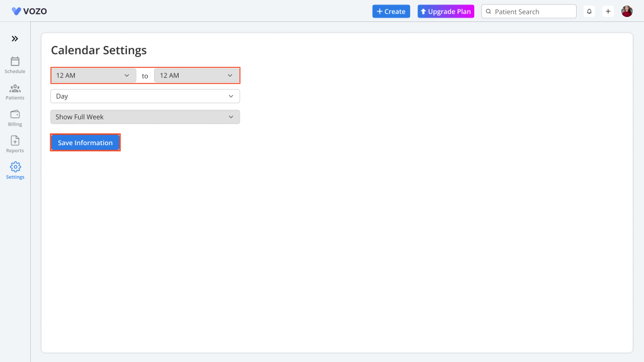Click the search magnifier icon
The height and width of the screenshot is (362, 644).
point(489,11)
